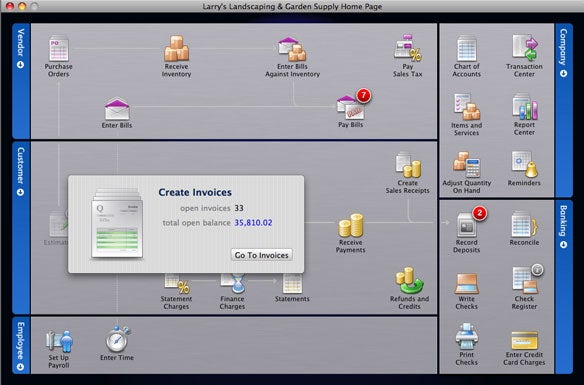
Task: Select the Vendor side tab label
Action: click(21, 43)
